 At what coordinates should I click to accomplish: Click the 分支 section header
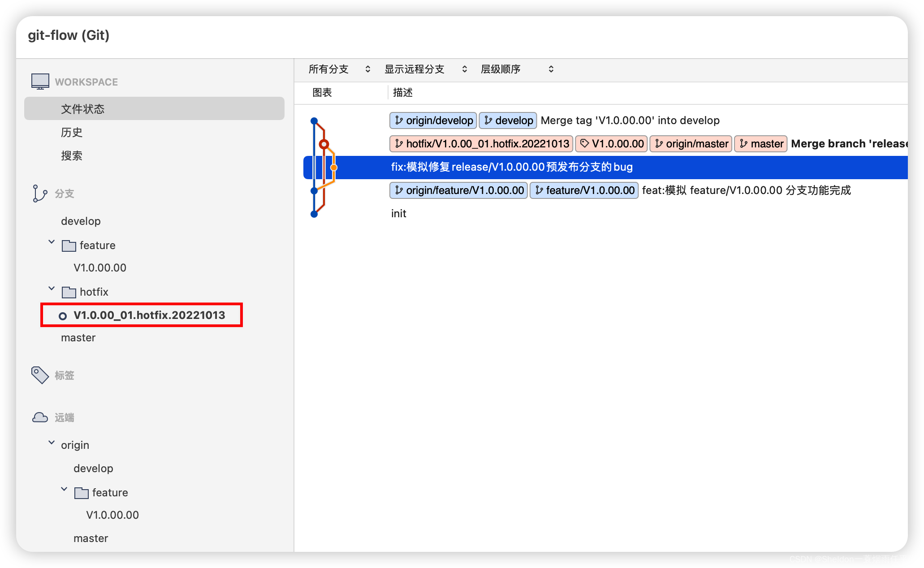coord(64,194)
